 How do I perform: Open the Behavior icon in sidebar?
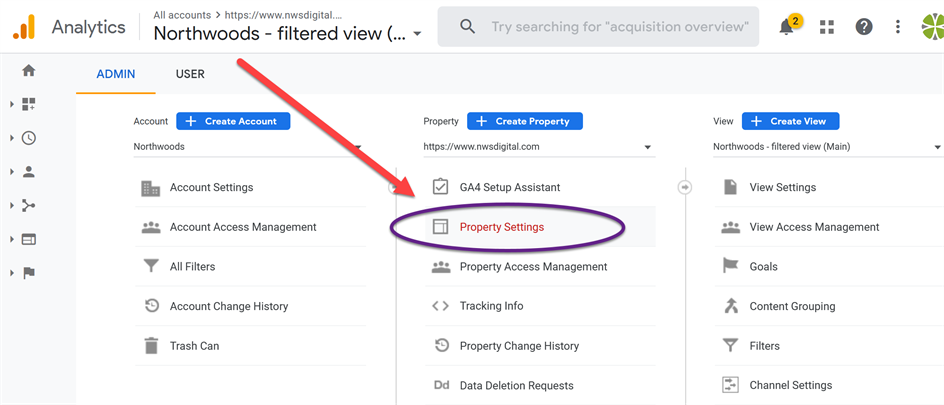pos(28,239)
